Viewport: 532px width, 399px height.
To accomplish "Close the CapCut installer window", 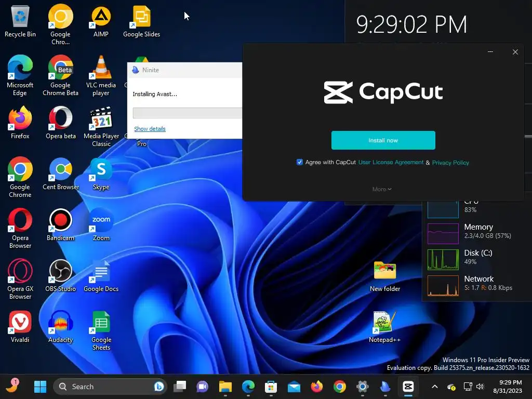I will [x=515, y=52].
